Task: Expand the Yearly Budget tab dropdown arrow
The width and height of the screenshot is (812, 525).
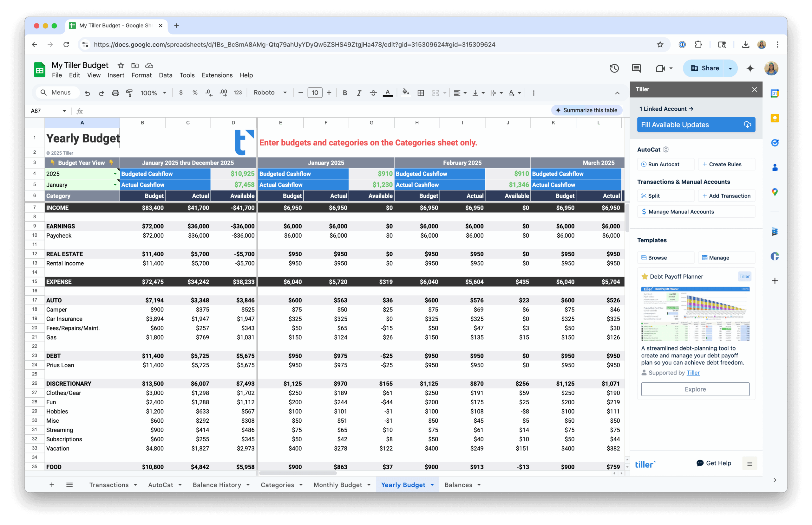Action: tap(432, 485)
